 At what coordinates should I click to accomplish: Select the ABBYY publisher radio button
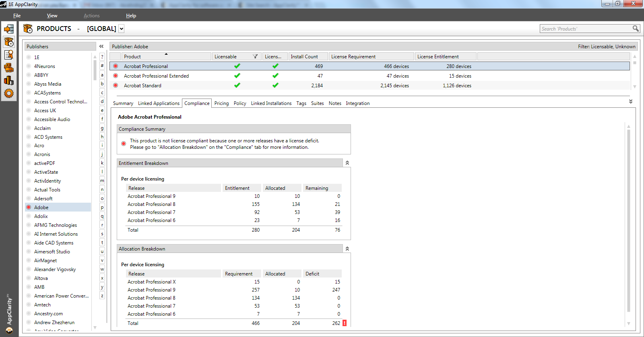point(29,75)
